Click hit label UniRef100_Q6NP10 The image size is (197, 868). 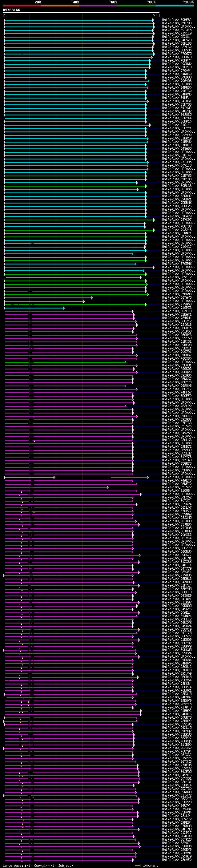[176, 121]
